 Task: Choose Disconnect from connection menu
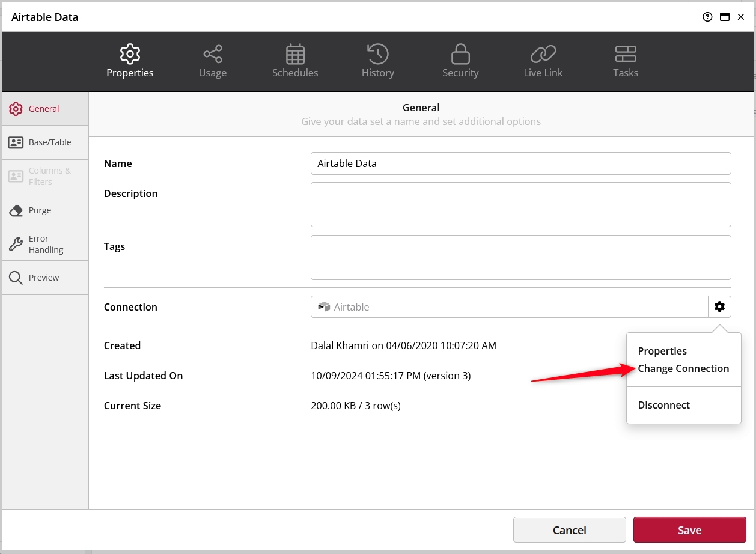pyautogui.click(x=663, y=405)
